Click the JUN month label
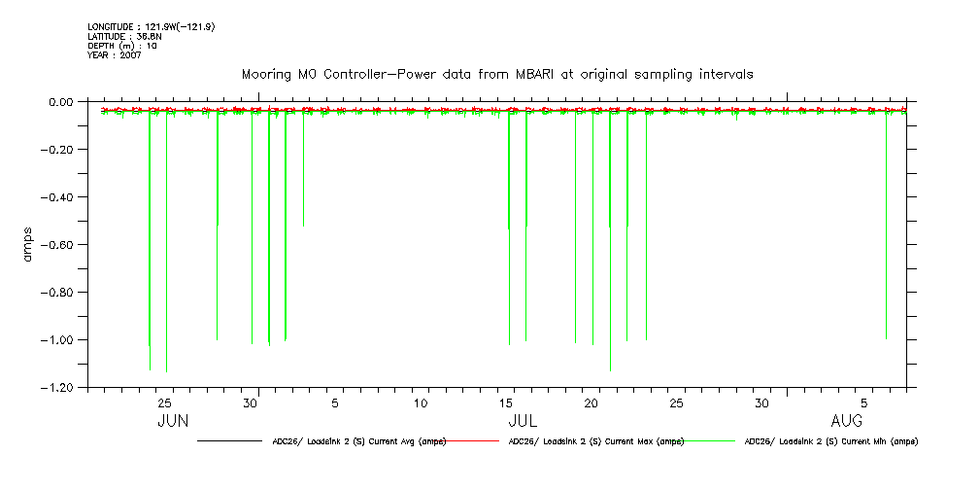980x490 pixels. 173,422
